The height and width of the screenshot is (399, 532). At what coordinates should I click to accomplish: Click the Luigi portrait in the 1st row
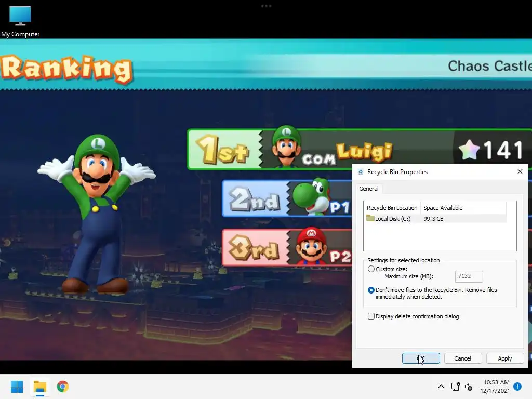coord(286,147)
